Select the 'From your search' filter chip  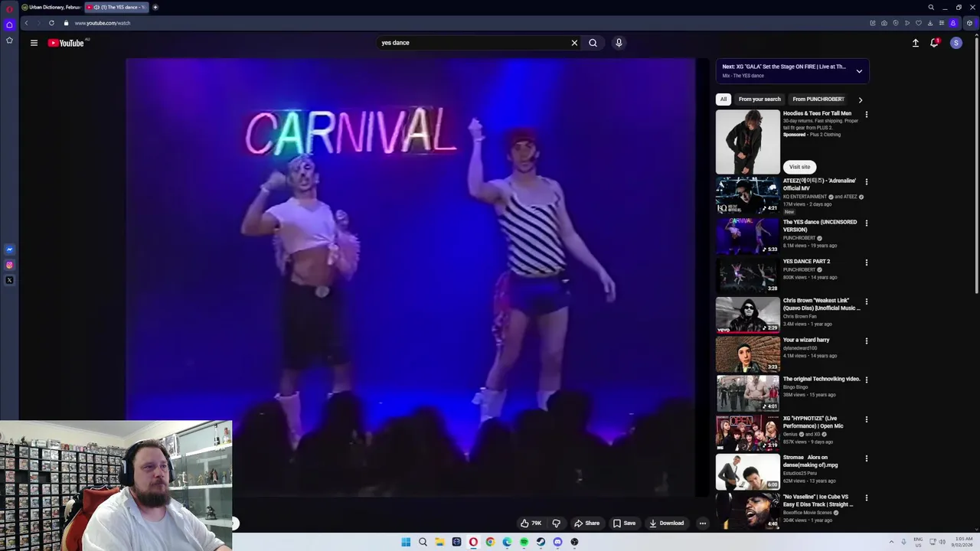click(759, 99)
